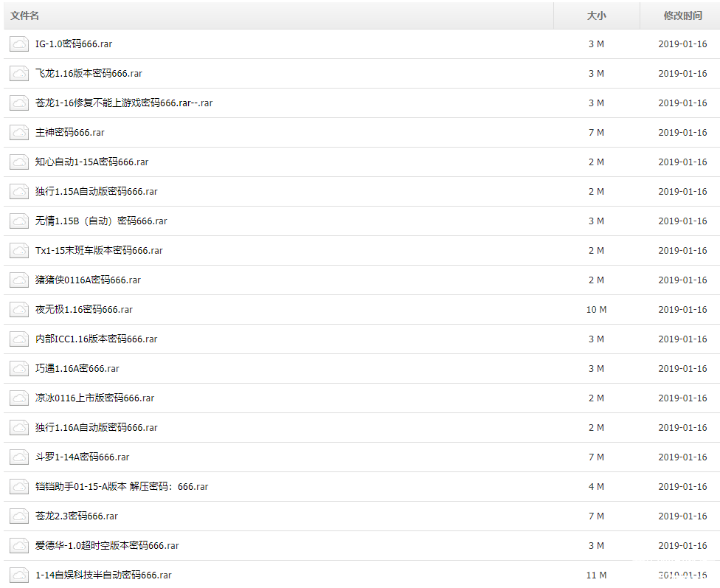Click cloud icon beside 独行1.16A自动版密码666.rar
Image resolution: width=720 pixels, height=588 pixels.
pyautogui.click(x=19, y=428)
